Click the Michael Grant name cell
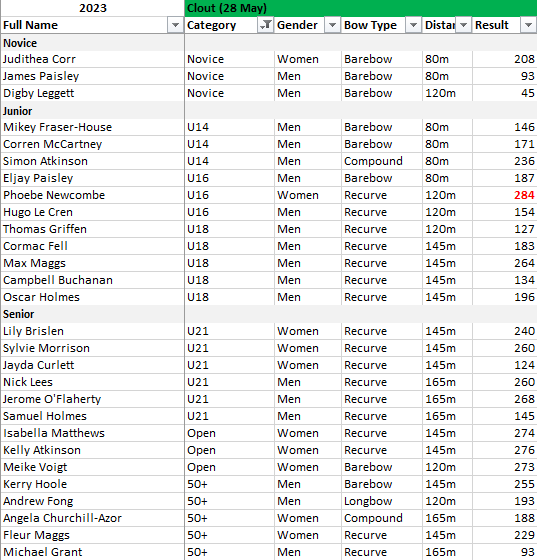 click(x=92, y=552)
